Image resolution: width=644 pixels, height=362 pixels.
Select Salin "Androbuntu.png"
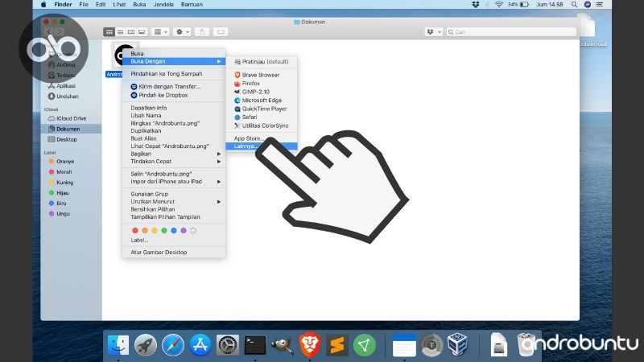pyautogui.click(x=174, y=174)
